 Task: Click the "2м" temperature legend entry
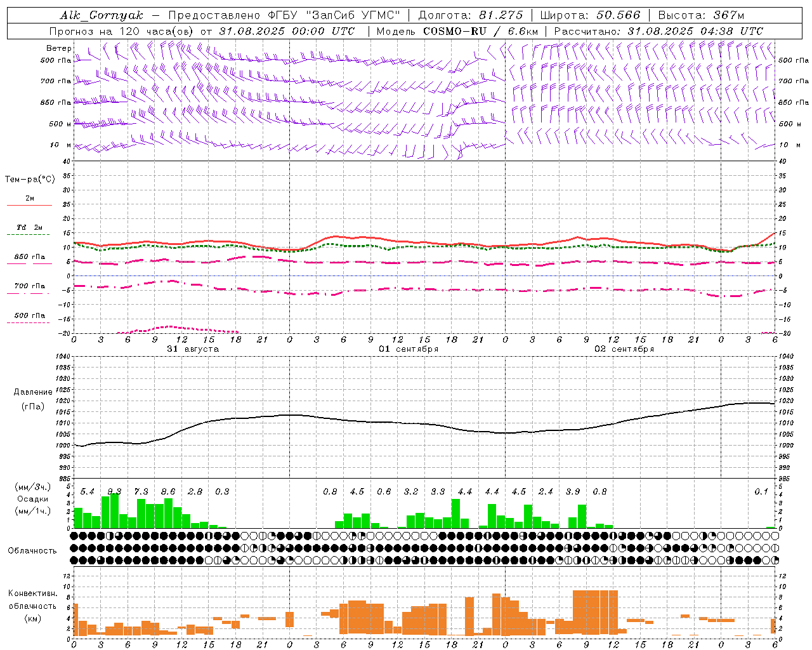click(30, 199)
